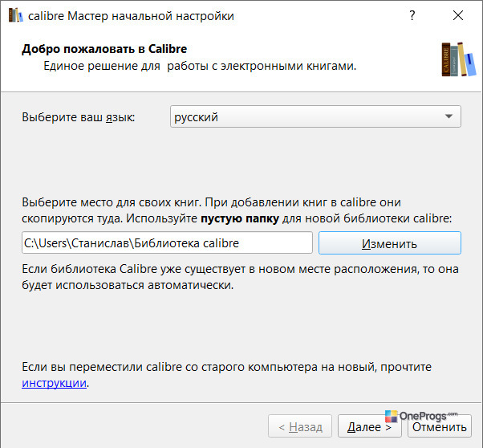Click the text about будет использоваться автоматически
Image resolution: width=483 pixels, height=448 pixels.
coord(128,285)
